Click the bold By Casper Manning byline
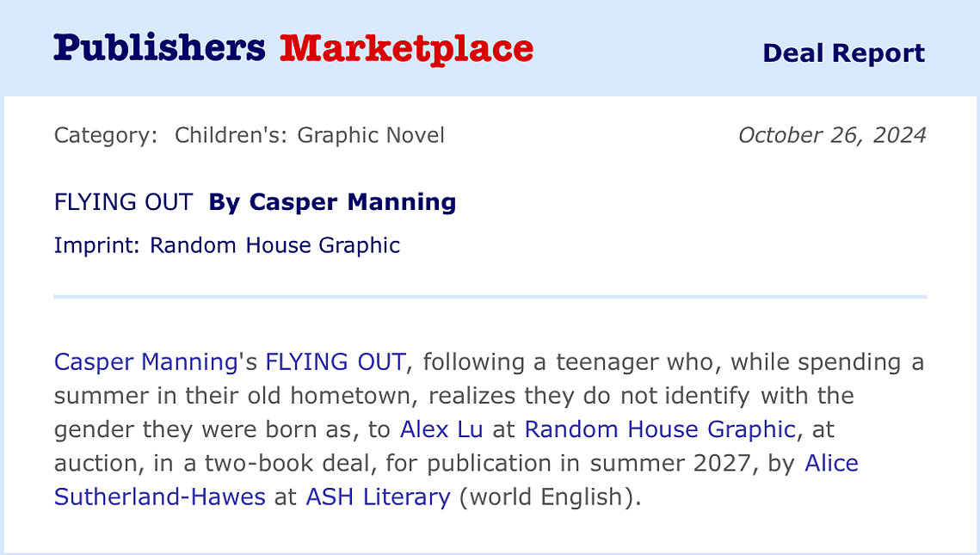The height and width of the screenshot is (555, 980). [x=332, y=202]
